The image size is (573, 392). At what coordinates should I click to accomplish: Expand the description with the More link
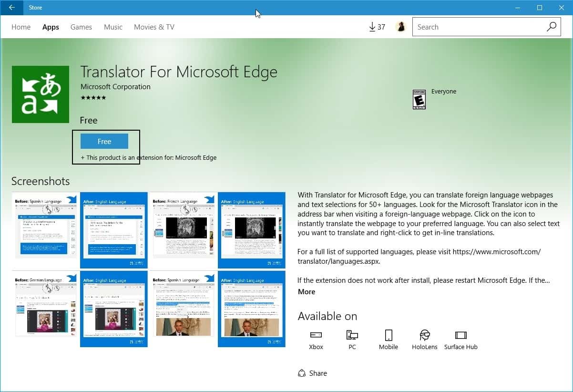pyautogui.click(x=307, y=291)
